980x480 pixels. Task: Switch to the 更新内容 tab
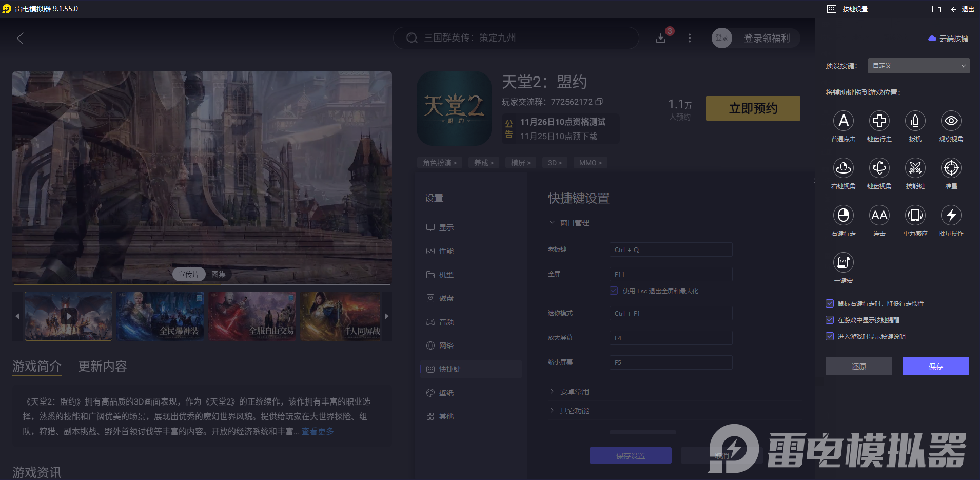[102, 367]
